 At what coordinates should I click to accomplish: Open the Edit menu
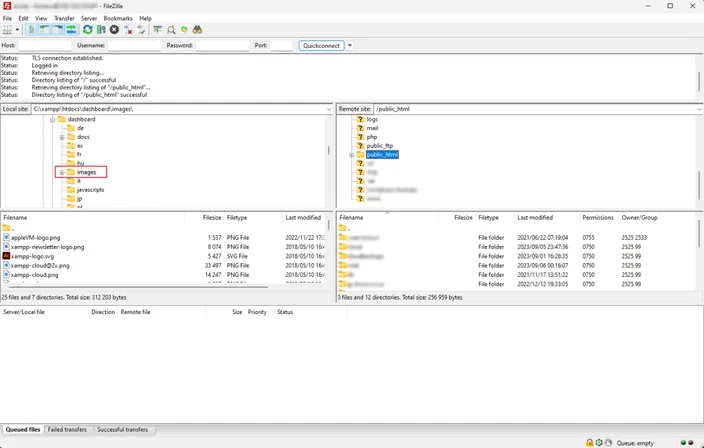[x=23, y=18]
